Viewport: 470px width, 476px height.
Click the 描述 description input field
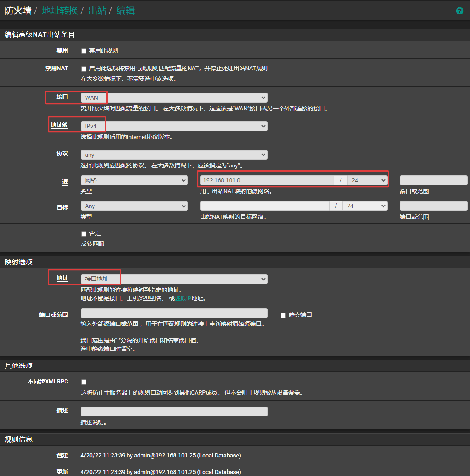point(174,411)
